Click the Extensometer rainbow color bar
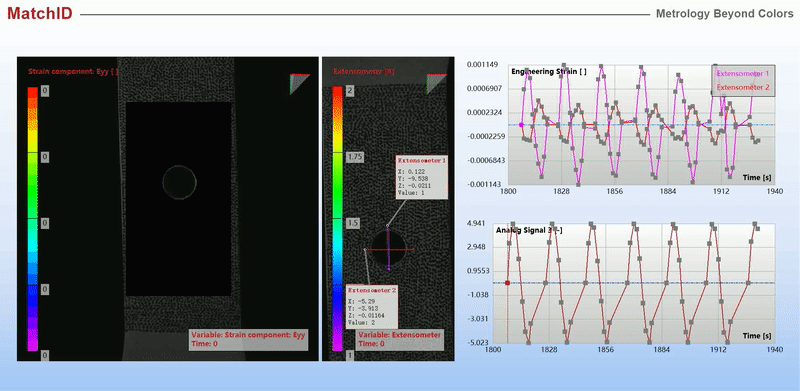Screen dimensions: 800x391 pos(337,218)
